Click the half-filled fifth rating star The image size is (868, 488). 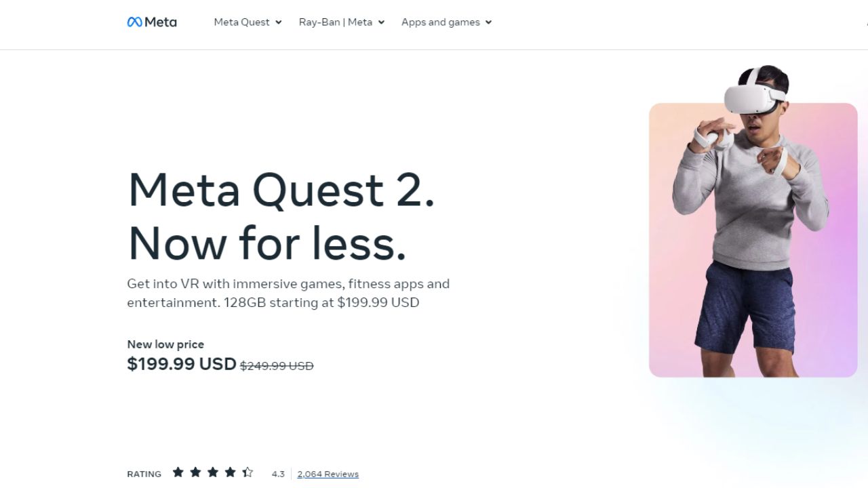(248, 472)
